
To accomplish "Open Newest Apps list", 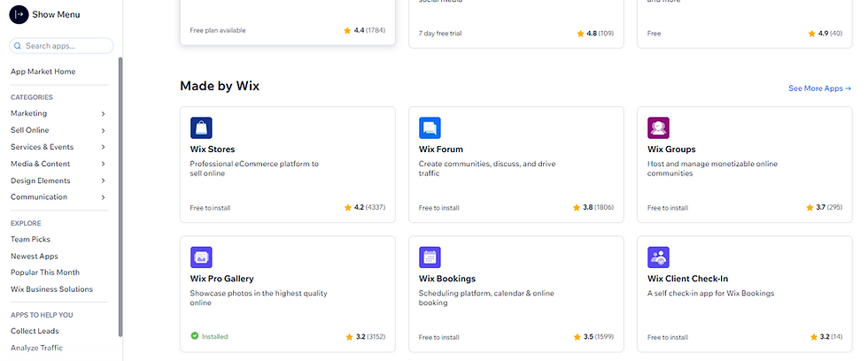I will pyautogui.click(x=35, y=257).
